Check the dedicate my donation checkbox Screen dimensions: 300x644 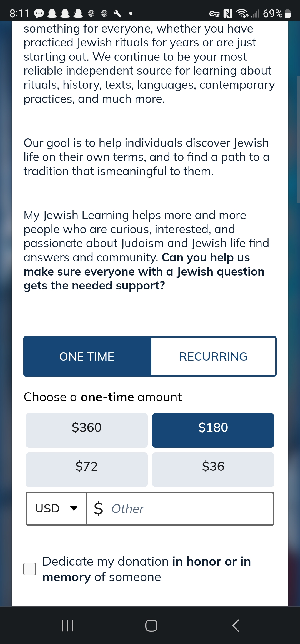tap(30, 569)
